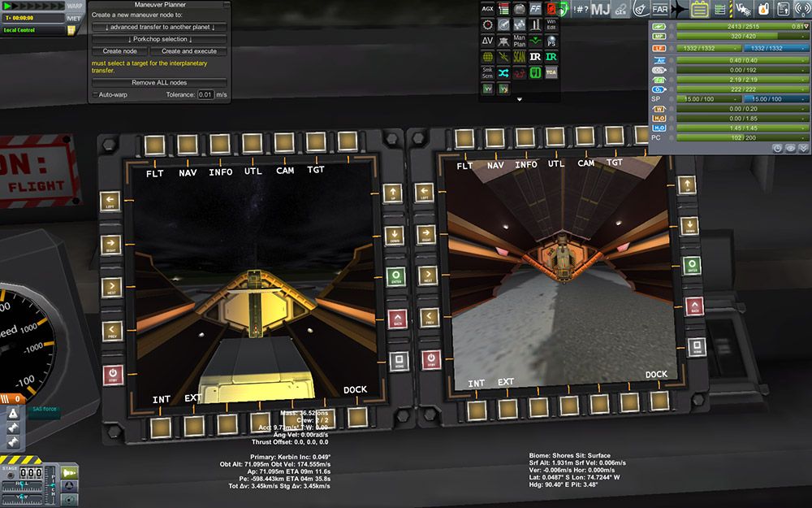This screenshot has height=508, width=812.
Task: Click the green IR icon
Action: [x=551, y=57]
